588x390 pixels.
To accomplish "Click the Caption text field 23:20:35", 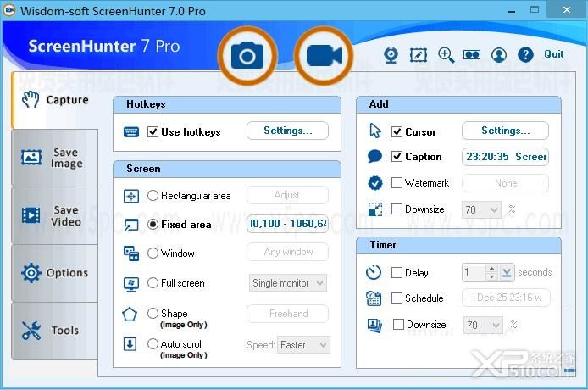I will 506,157.
